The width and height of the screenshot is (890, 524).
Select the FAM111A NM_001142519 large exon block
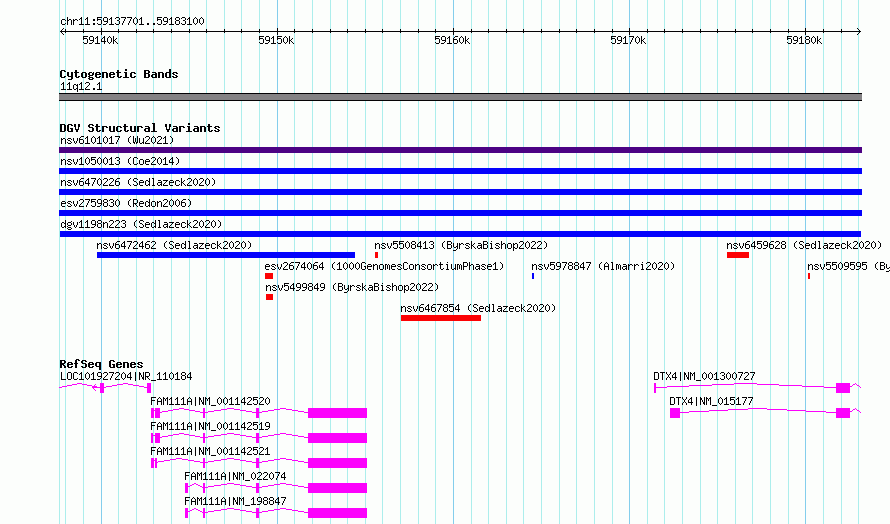click(337, 438)
